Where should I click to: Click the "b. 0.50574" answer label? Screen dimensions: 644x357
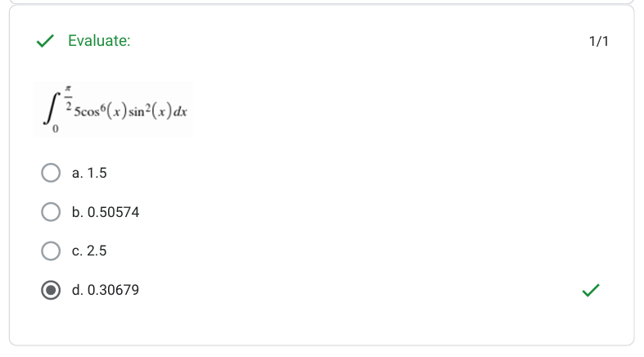(x=106, y=212)
